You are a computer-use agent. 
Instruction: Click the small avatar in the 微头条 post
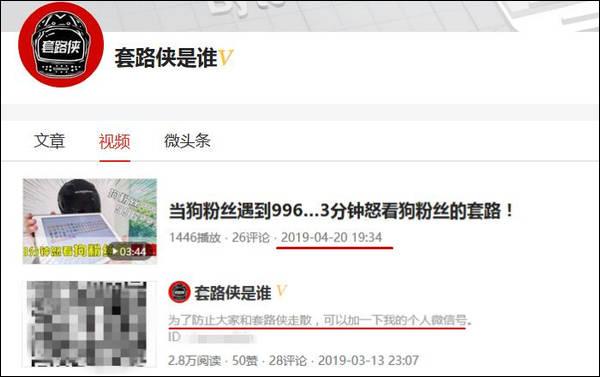179,292
